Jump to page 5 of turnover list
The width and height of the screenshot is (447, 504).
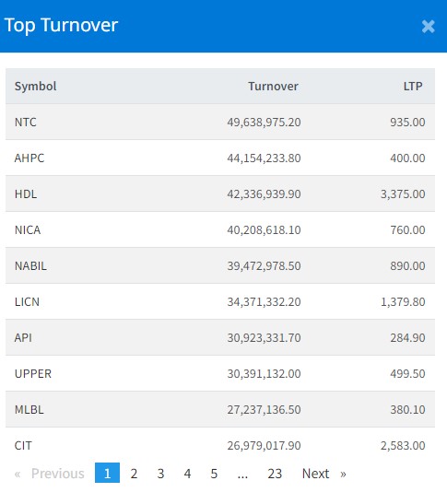214,474
